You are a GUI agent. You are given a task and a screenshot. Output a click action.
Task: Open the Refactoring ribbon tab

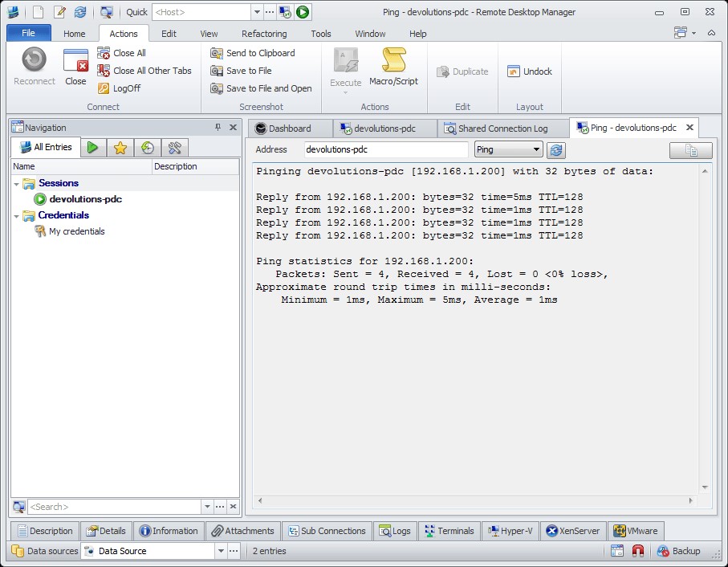click(264, 34)
